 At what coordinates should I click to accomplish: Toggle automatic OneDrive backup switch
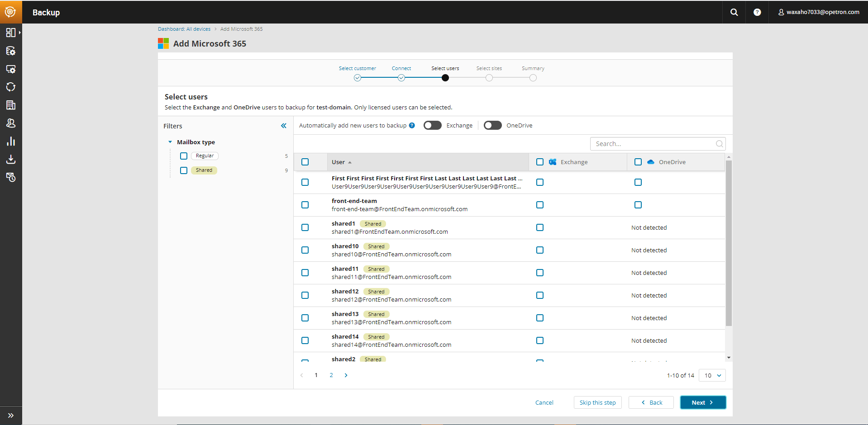(493, 125)
